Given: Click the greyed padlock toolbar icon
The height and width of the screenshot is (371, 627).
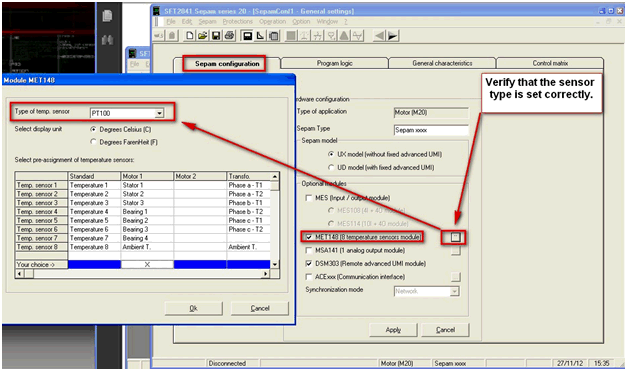Looking at the screenshot, I should [x=172, y=36].
